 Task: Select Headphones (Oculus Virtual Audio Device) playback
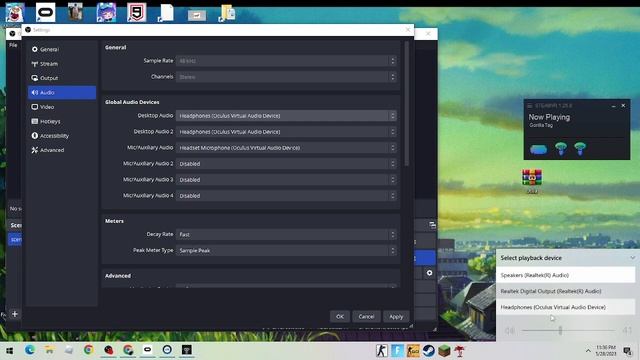tap(566, 307)
